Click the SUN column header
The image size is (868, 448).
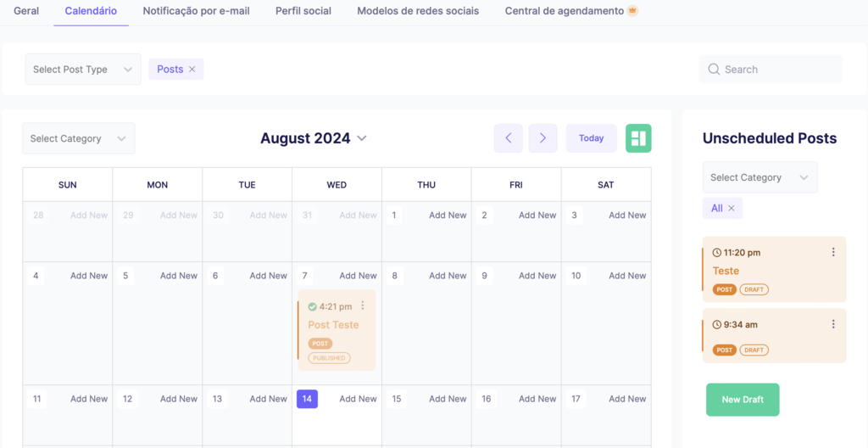click(68, 185)
